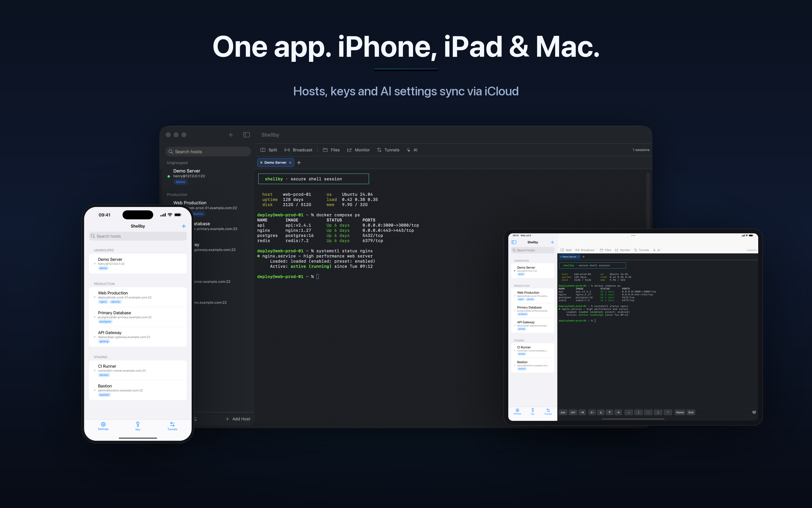Tap the esc key on iPad keyboard bar
The height and width of the screenshot is (508, 812).
563,412
